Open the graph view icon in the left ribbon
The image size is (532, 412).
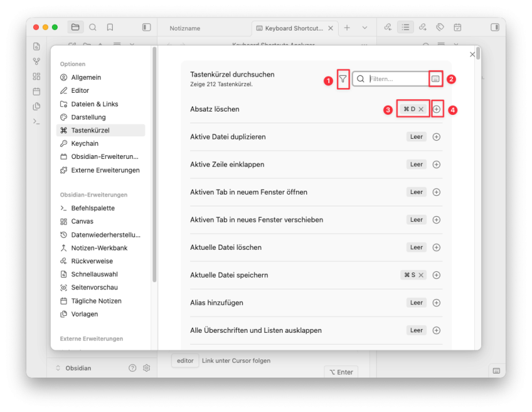(x=36, y=61)
